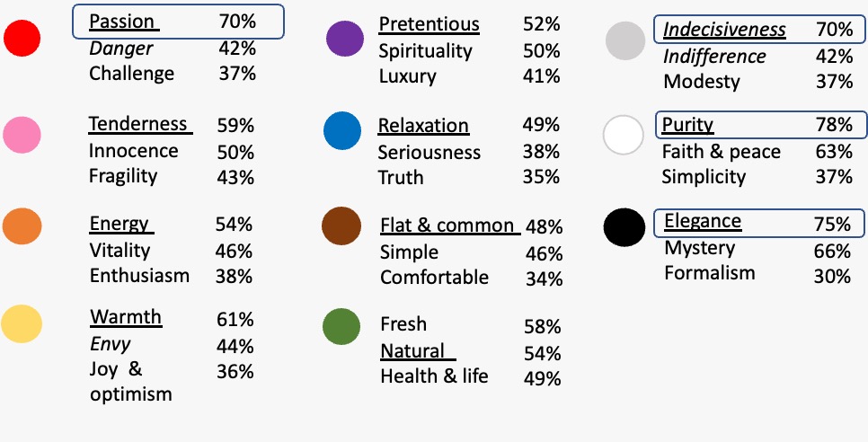The image size is (868, 442).
Task: Select the yellow color circle
Action: pos(22,323)
